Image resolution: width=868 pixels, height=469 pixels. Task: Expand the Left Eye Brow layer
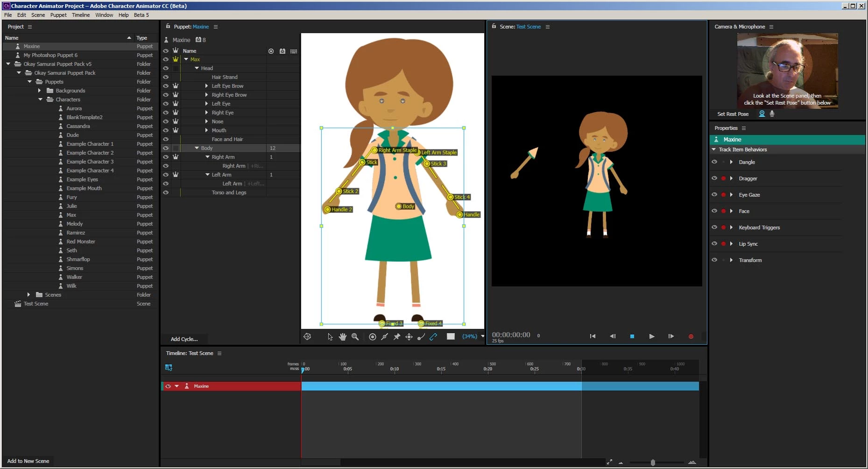[x=206, y=86]
